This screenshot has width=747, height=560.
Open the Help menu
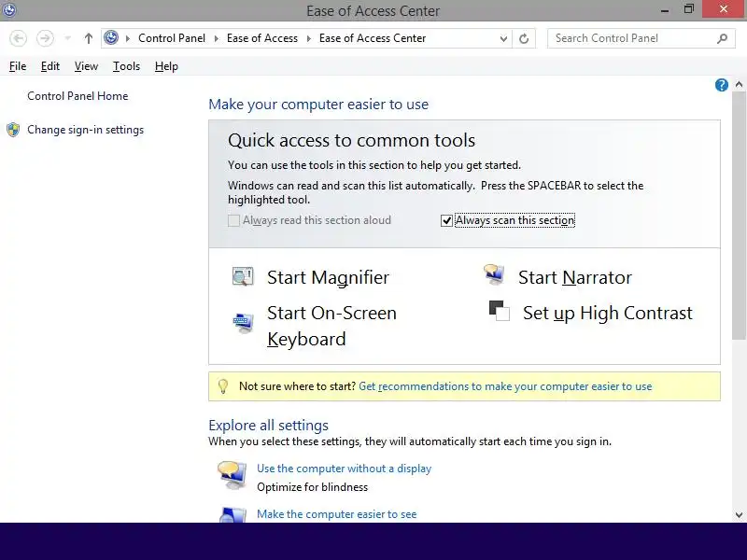coord(166,66)
